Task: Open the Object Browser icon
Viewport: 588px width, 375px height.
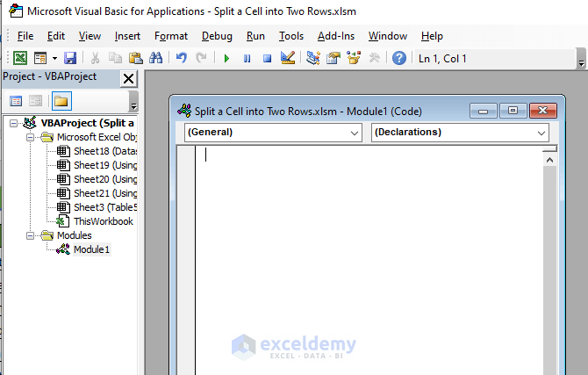Action: pyautogui.click(x=354, y=58)
